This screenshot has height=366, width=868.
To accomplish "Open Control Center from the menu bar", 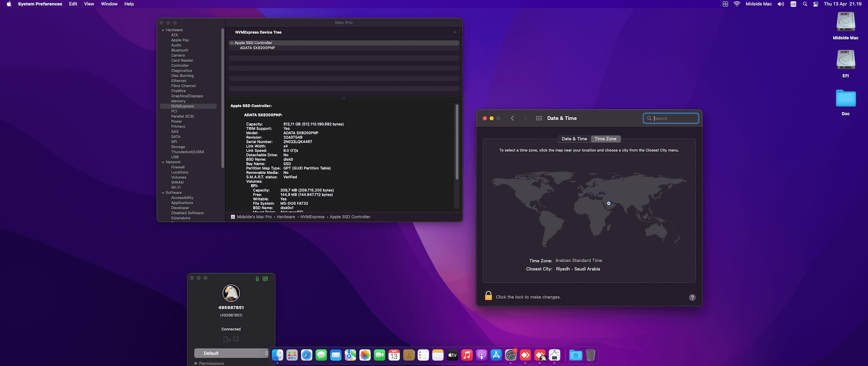I will tap(816, 4).
